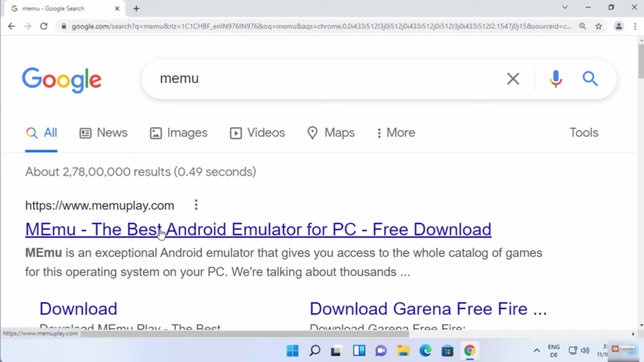
Task: Open MEmu Best Android Emulator link
Action: [x=258, y=229]
